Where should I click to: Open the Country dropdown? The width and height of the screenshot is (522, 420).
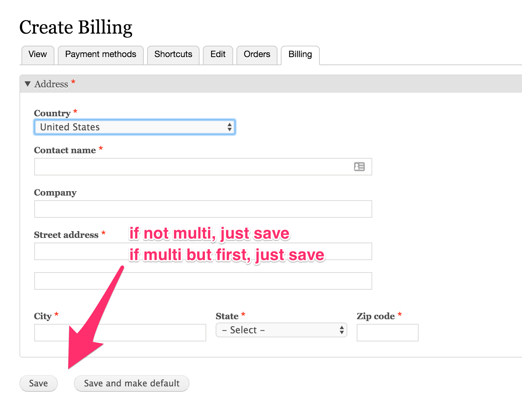tap(135, 127)
